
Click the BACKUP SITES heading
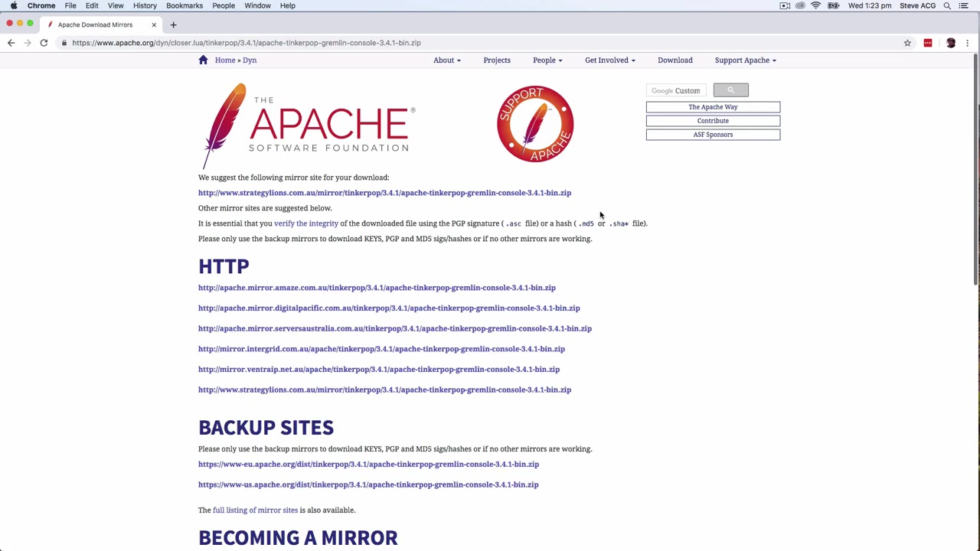tap(266, 427)
